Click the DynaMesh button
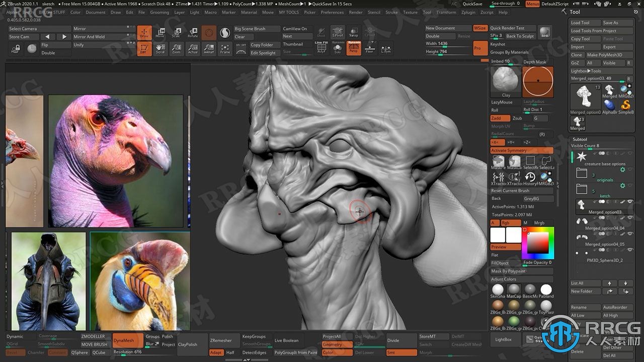The width and height of the screenshot is (644, 362). point(127,340)
